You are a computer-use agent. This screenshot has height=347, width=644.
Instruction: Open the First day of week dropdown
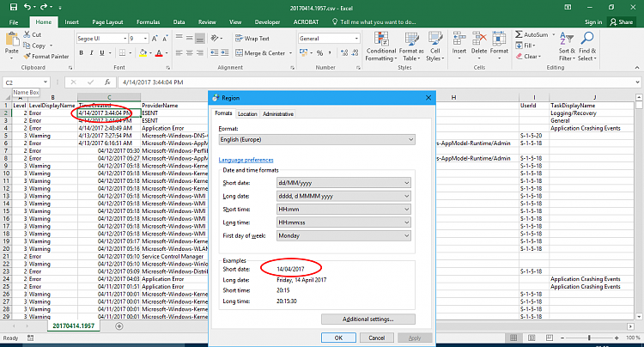(x=343, y=235)
